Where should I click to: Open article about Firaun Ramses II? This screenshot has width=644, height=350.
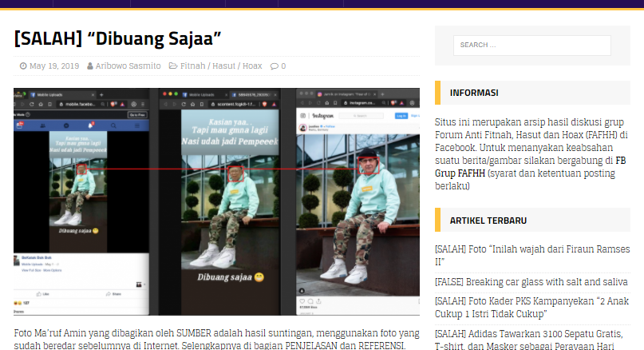pyautogui.click(x=532, y=255)
